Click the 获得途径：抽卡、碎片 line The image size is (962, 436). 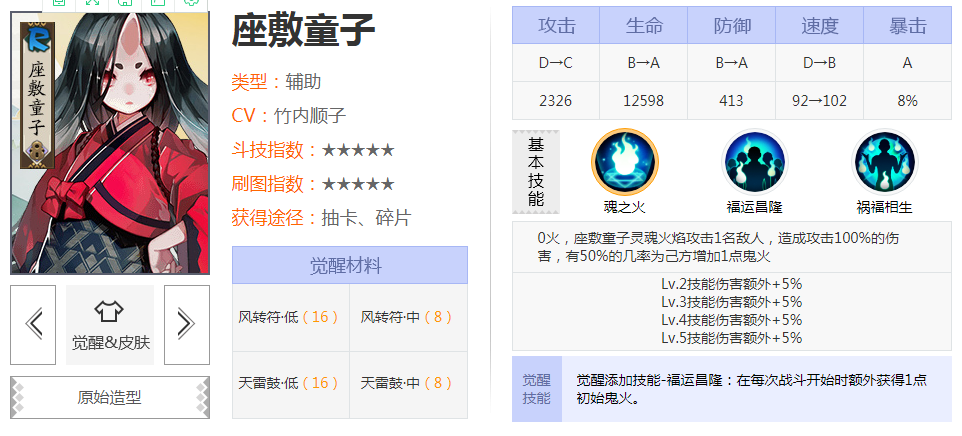coord(321,218)
